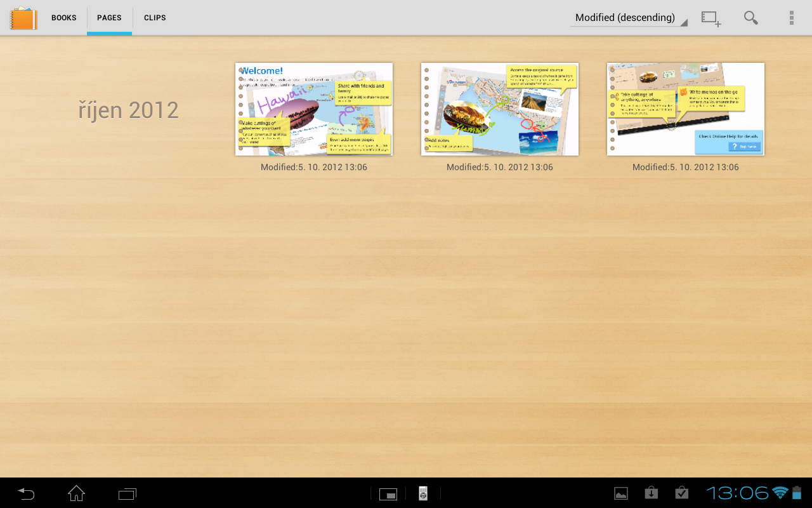Open the completed-update checkmark notification

coord(681,493)
